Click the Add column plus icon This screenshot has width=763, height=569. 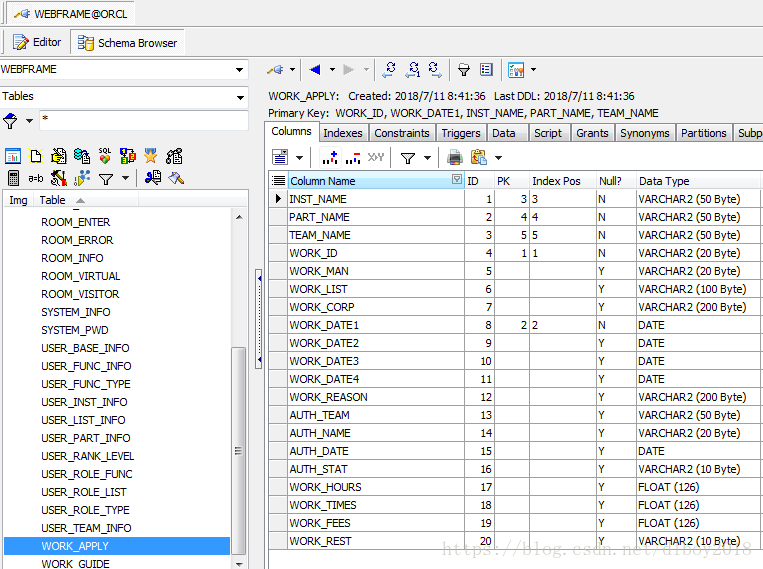[329, 158]
